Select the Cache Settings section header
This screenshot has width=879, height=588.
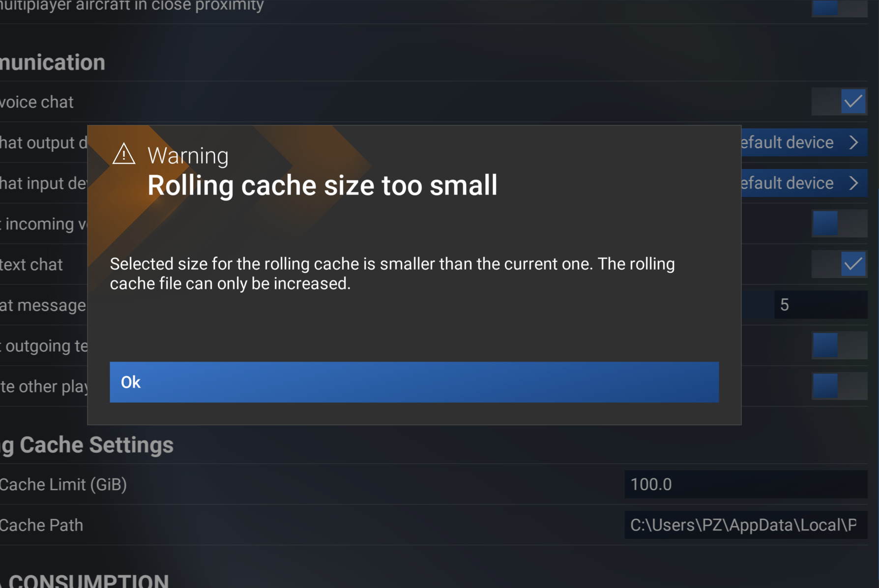(88, 445)
